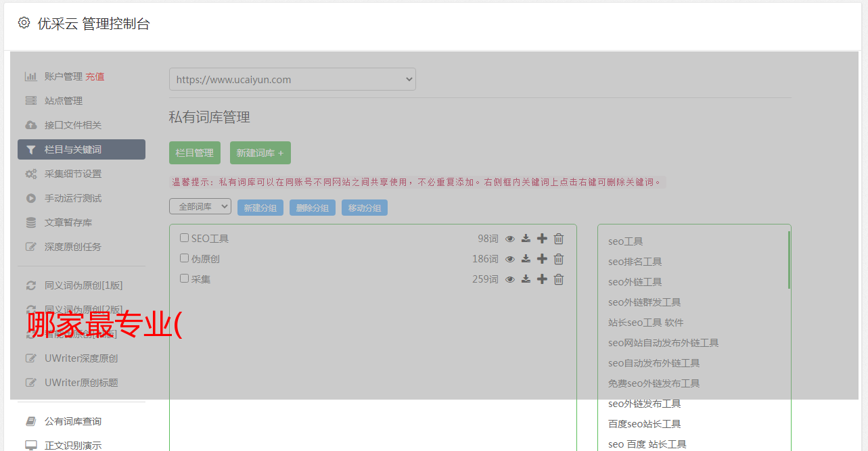Viewport: 868px width, 451px height.
Task: Select 栏目与关键词 in the sidebar
Action: tap(81, 149)
